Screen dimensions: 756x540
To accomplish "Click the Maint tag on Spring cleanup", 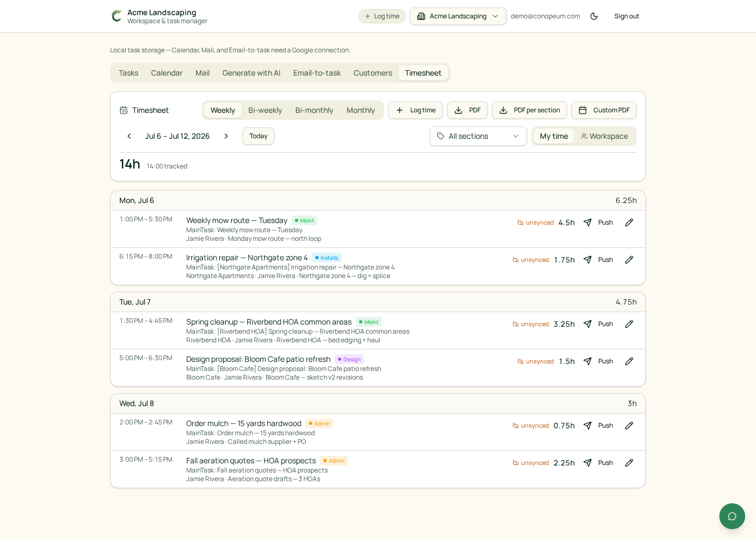I will pos(369,322).
